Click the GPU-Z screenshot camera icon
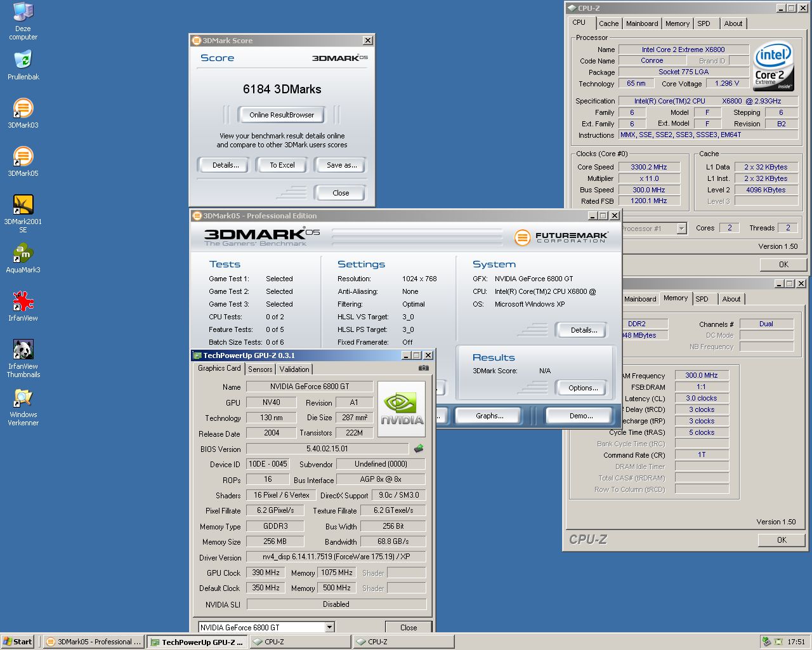The width and height of the screenshot is (812, 650). click(424, 368)
